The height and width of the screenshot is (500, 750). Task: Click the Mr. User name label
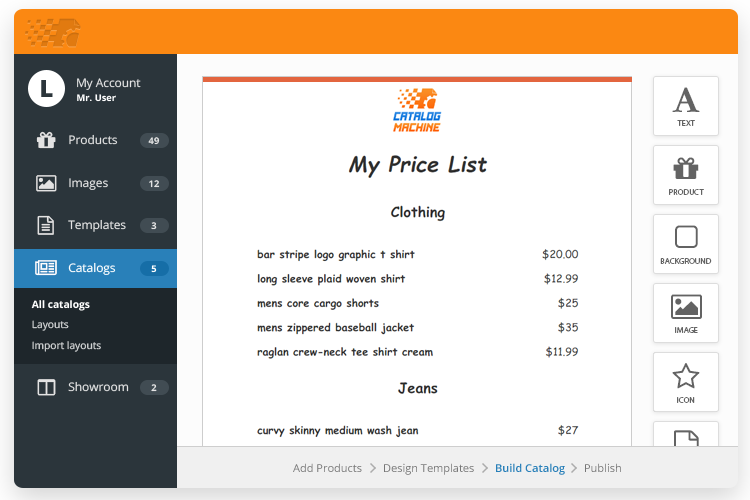click(x=96, y=98)
